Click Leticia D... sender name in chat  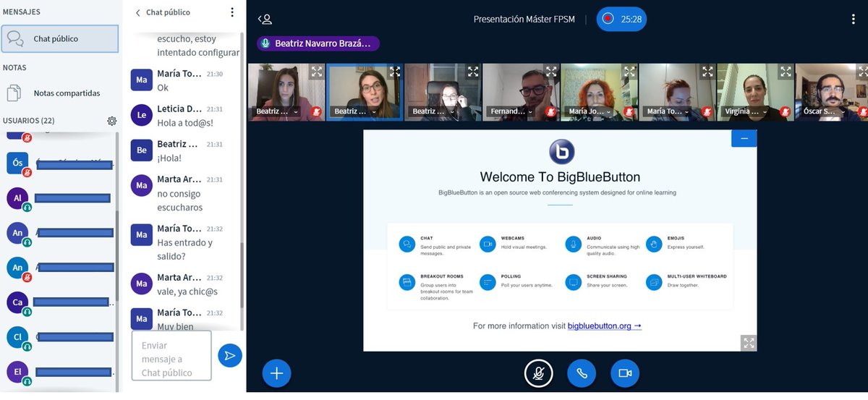point(179,109)
